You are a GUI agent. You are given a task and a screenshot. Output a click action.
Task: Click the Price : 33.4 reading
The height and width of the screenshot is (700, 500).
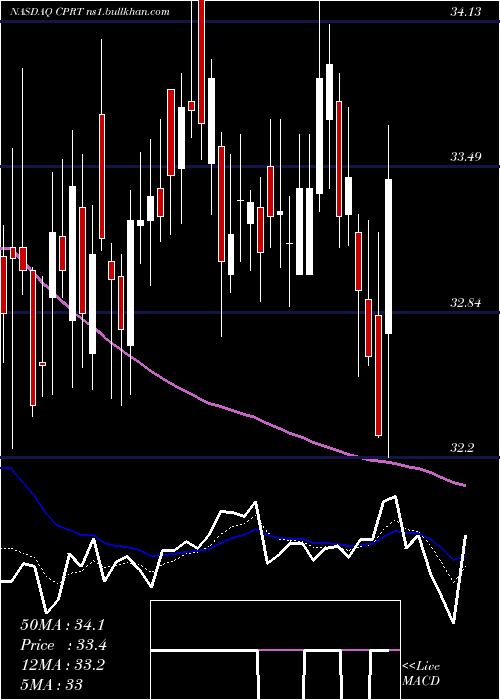63,645
